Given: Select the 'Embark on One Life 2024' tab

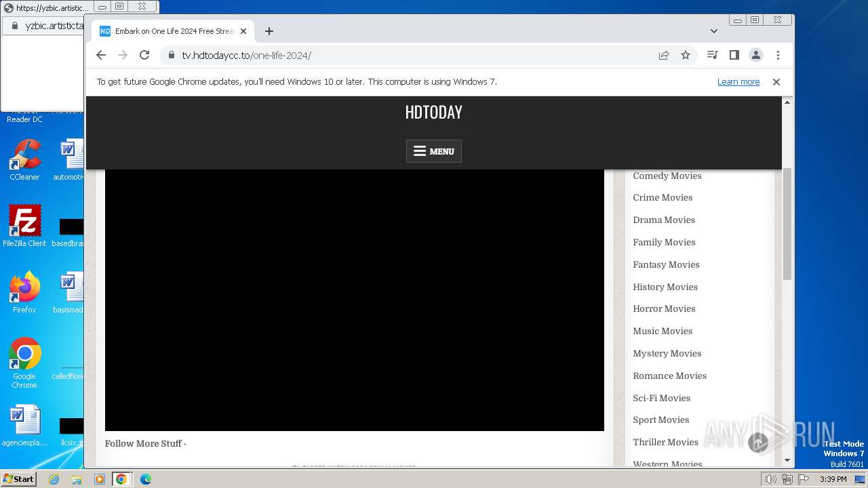Looking at the screenshot, I should 173,31.
